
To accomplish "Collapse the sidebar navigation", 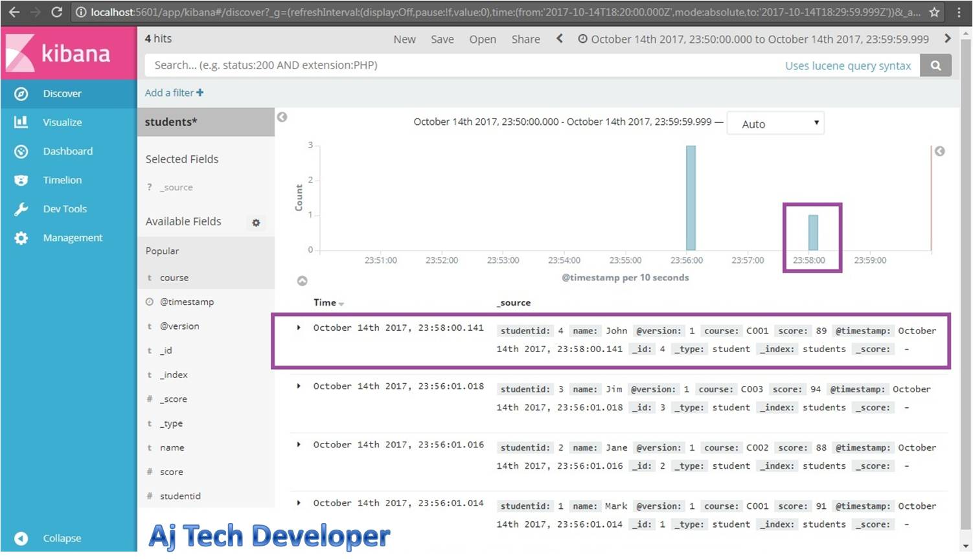I will pos(21,538).
